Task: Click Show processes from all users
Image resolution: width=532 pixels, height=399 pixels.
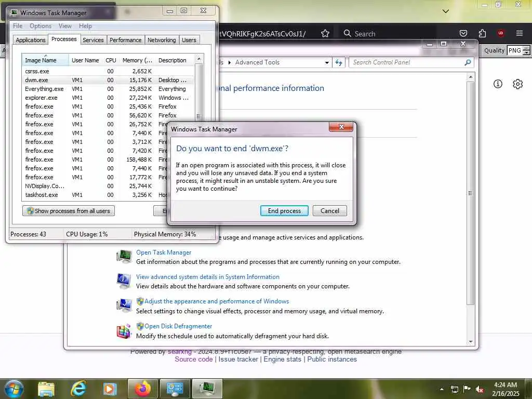Action: 69,211
